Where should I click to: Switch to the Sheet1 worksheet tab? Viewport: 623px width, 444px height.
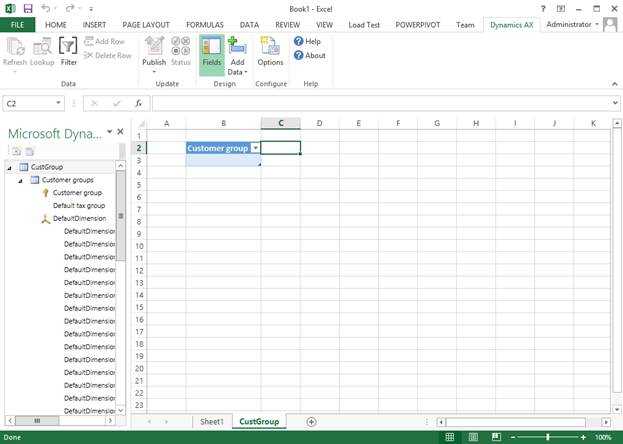coord(212,422)
